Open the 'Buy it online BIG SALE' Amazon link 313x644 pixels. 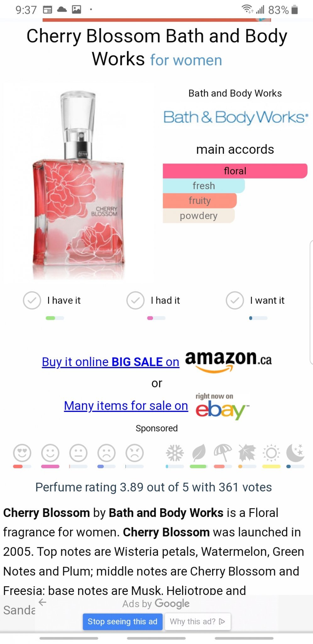[111, 362]
